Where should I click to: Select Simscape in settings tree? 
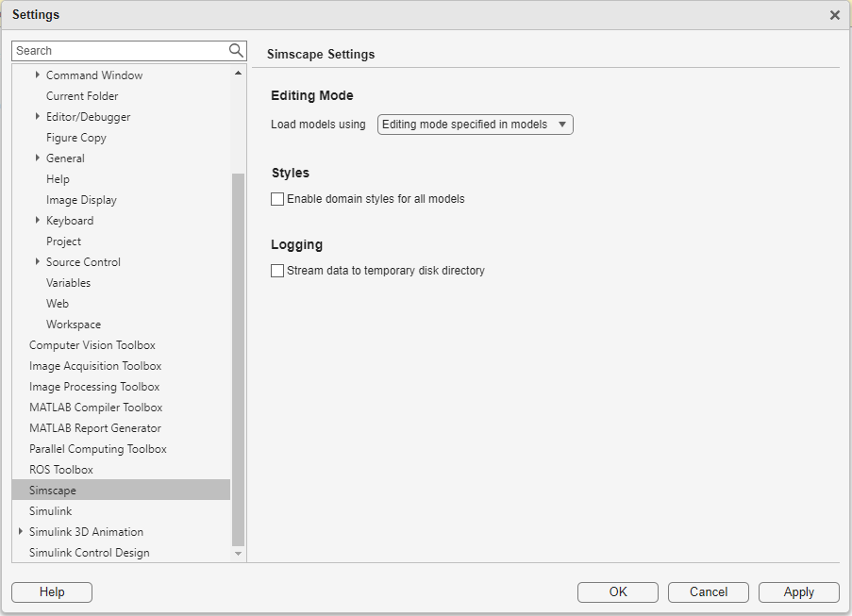pos(121,490)
